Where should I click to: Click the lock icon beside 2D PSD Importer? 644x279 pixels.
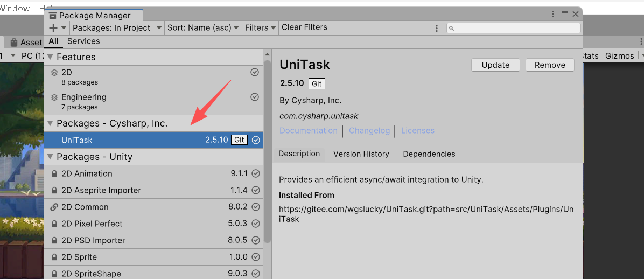coord(54,241)
